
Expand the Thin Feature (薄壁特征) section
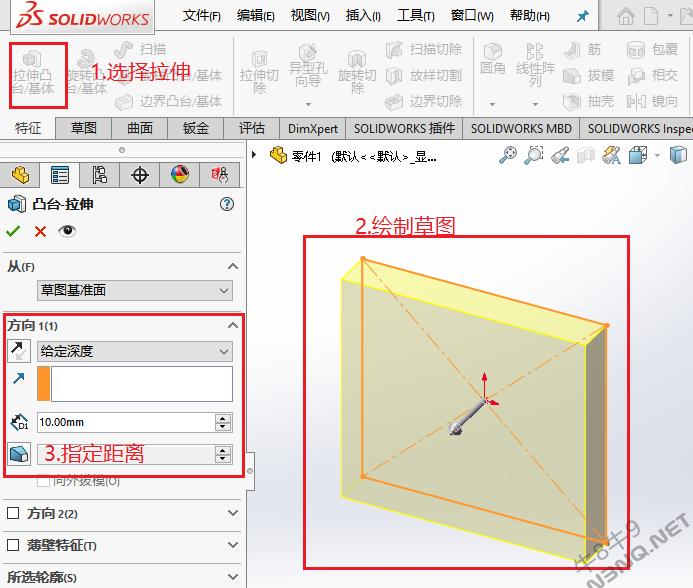tap(233, 545)
